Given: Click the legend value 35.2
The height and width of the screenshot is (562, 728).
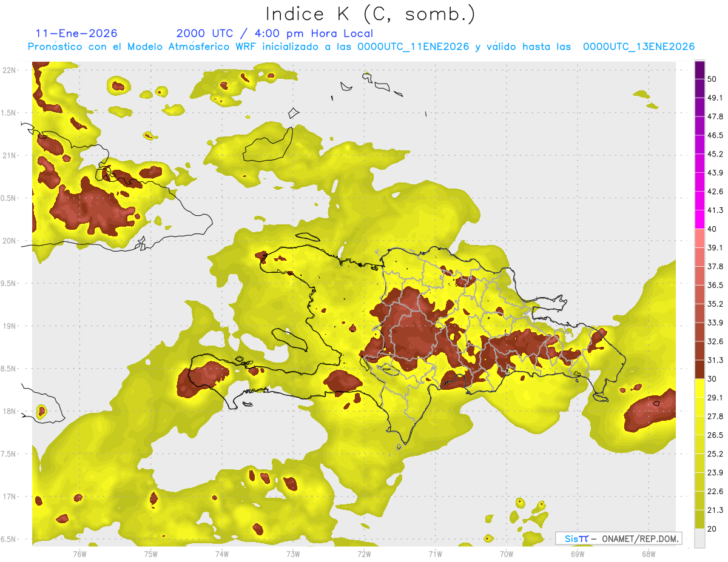Looking at the screenshot, I should (x=715, y=304).
